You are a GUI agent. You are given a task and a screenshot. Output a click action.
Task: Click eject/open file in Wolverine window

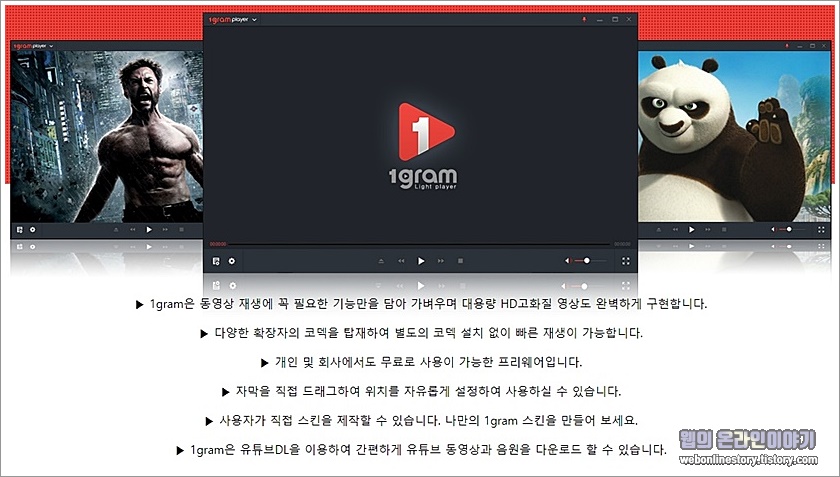pyautogui.click(x=116, y=229)
